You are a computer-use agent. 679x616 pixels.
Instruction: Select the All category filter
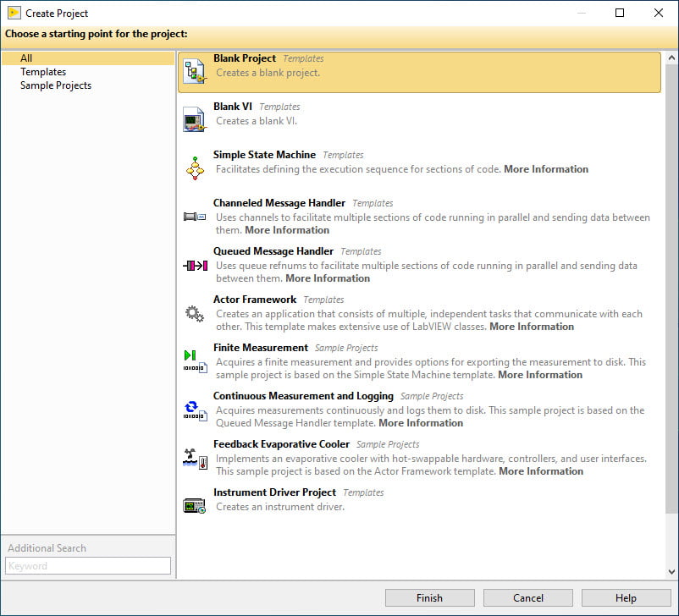[88, 58]
